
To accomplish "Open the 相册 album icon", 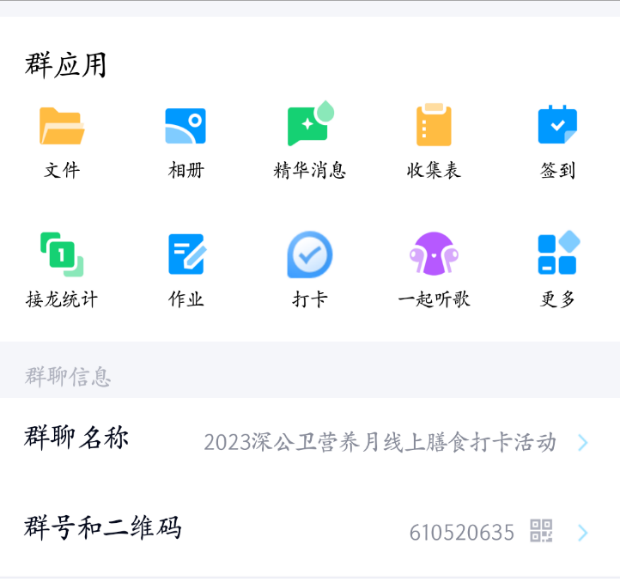I will (x=185, y=126).
